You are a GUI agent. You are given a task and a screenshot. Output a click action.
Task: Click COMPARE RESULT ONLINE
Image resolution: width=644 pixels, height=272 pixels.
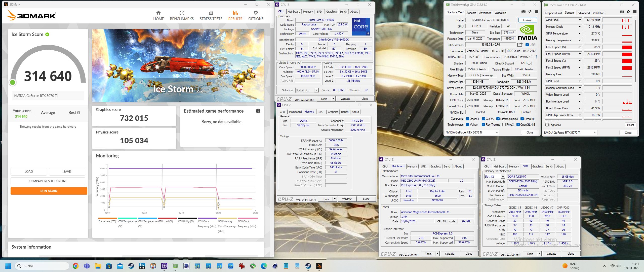48,181
